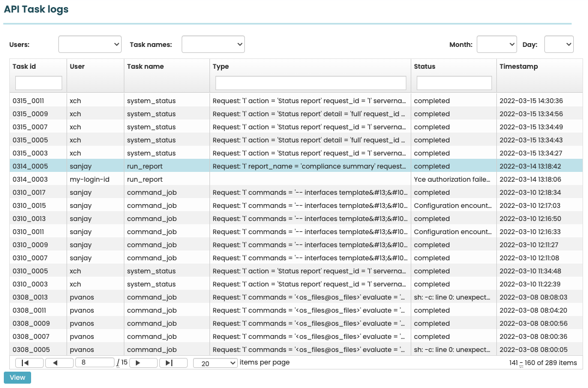
Task: Sort by the Task name column header
Action: click(x=146, y=67)
